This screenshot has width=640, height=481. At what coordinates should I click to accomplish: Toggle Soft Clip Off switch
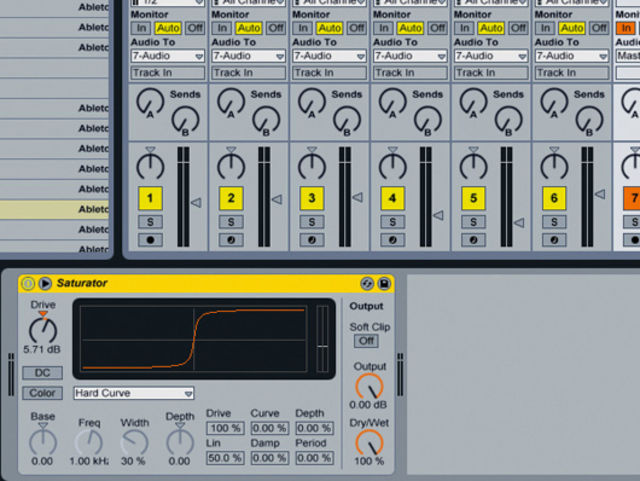click(366, 341)
